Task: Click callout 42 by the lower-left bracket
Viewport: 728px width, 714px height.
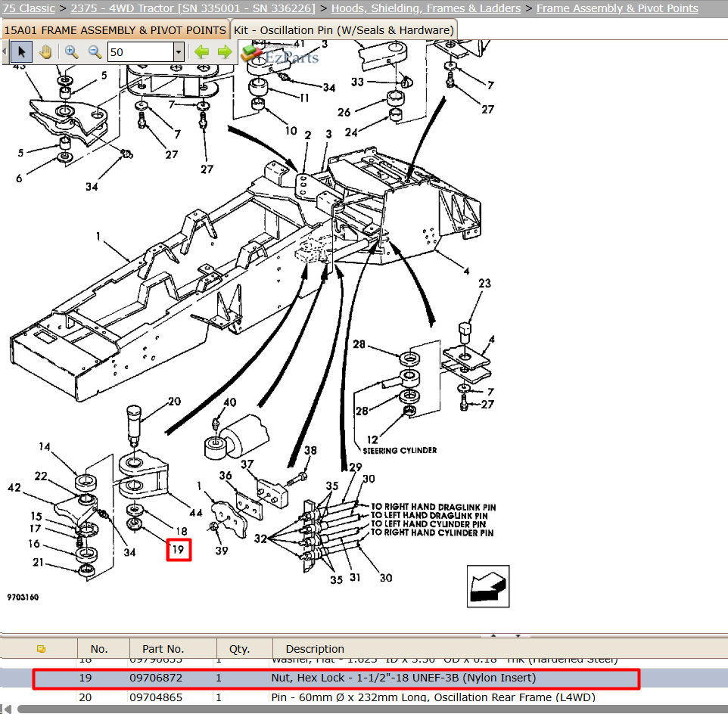Action: point(14,488)
